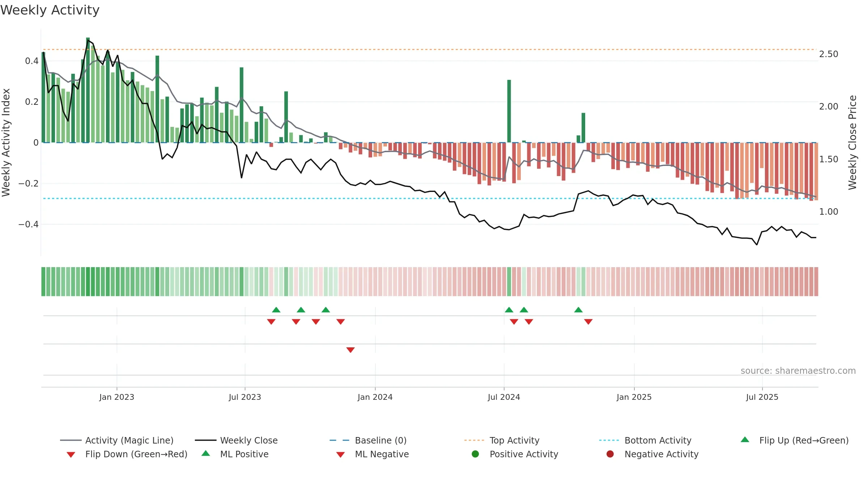The image size is (868, 488).
Task: Click the tall green bar just before Jul 2023
Action: 242,105
